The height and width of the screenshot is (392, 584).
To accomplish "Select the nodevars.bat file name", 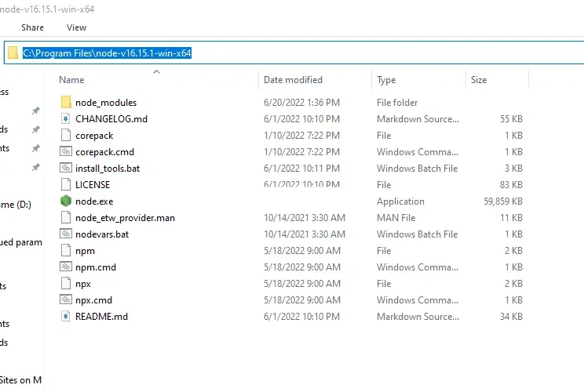I will (x=102, y=234).
